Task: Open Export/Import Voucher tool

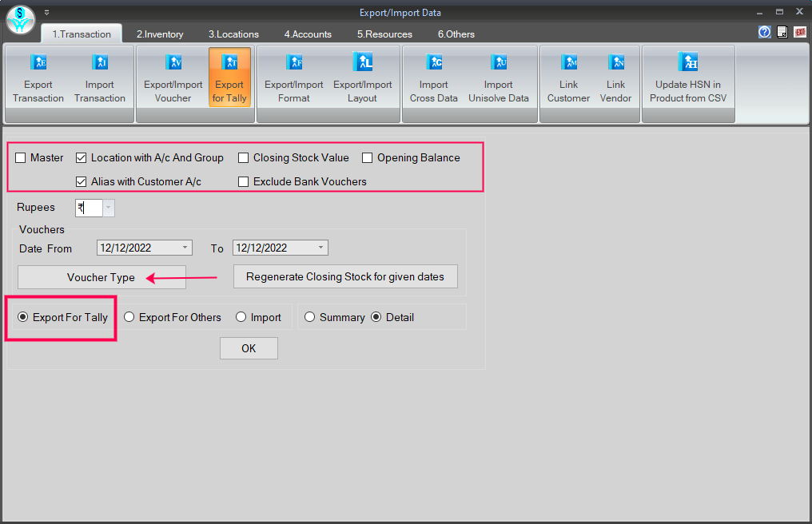Action: coord(173,77)
